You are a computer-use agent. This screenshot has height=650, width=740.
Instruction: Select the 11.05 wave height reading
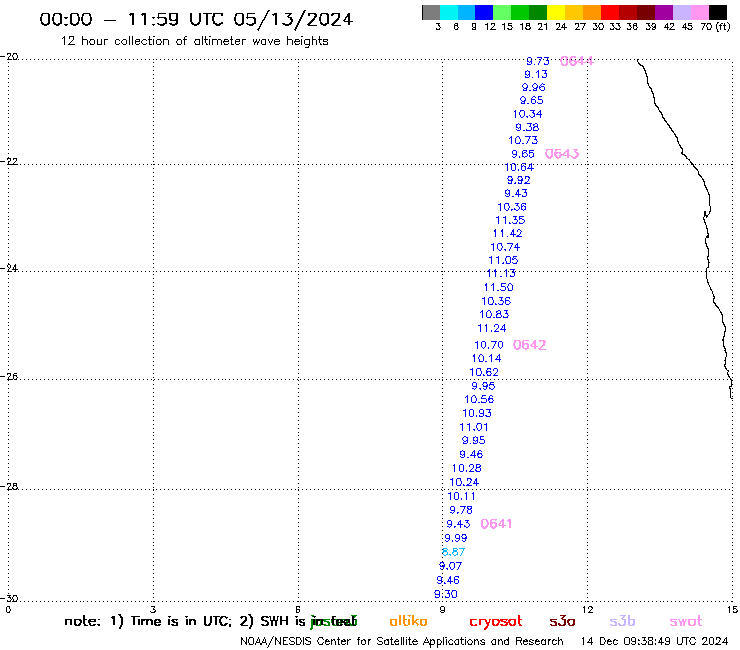pos(503,261)
